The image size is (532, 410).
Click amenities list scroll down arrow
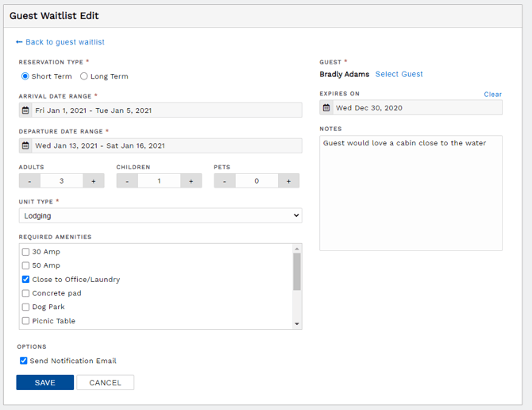pyautogui.click(x=297, y=324)
